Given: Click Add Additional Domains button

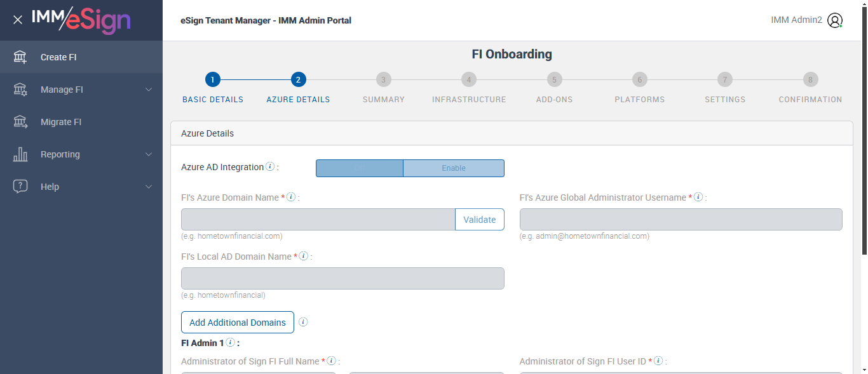Looking at the screenshot, I should 238,323.
